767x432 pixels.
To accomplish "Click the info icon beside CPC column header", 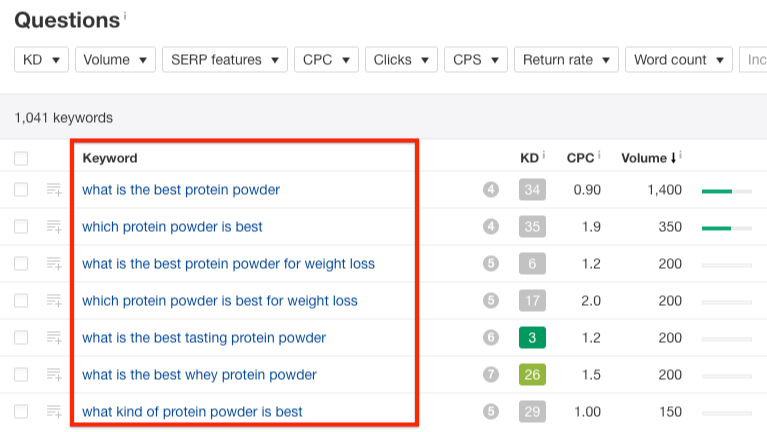I will pos(598,156).
